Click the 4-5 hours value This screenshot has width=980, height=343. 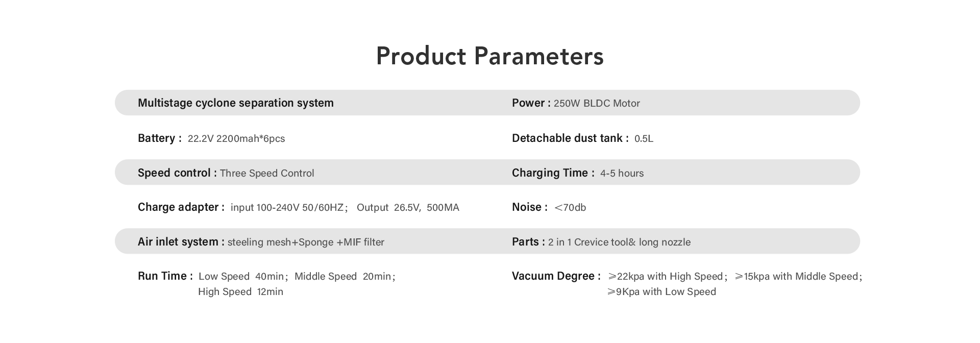622,174
